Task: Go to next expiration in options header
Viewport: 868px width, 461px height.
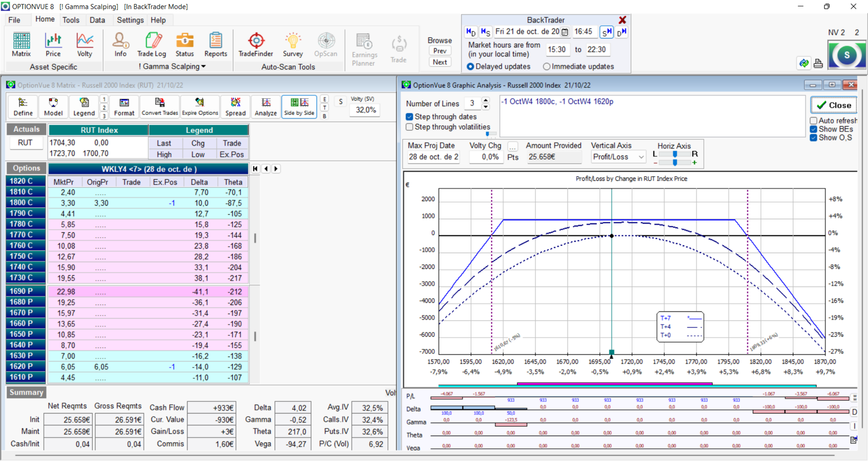Action: (x=276, y=169)
